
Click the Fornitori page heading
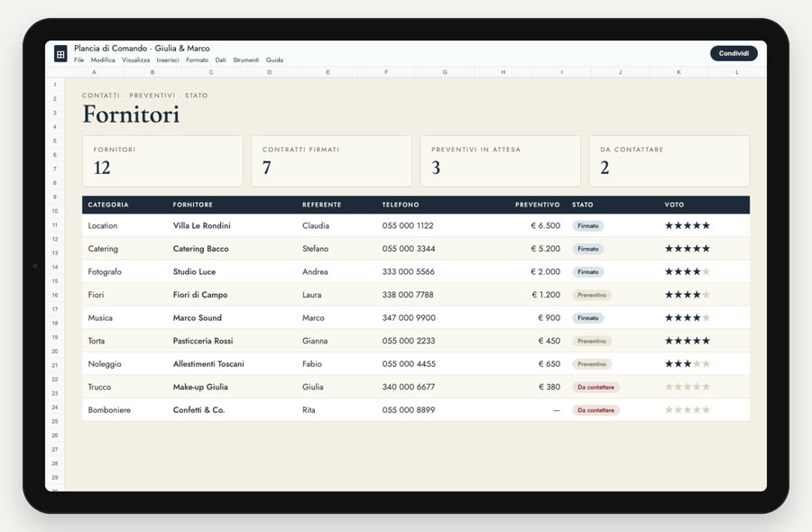click(131, 114)
